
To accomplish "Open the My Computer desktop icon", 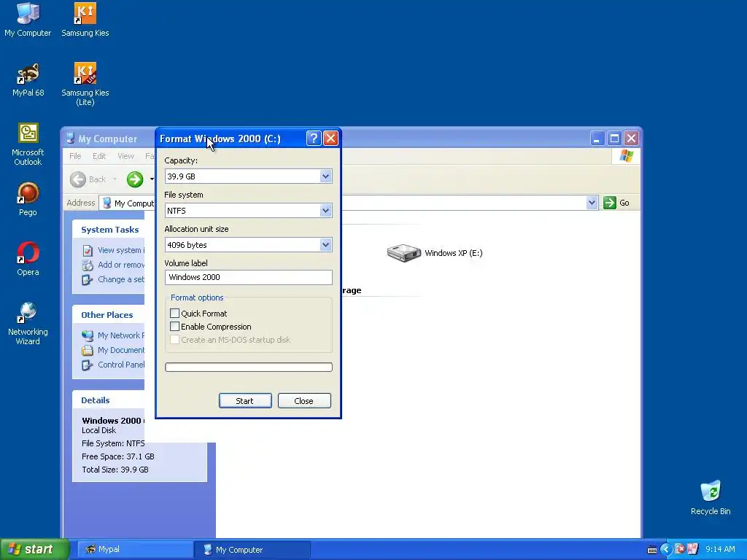I will coord(28,19).
